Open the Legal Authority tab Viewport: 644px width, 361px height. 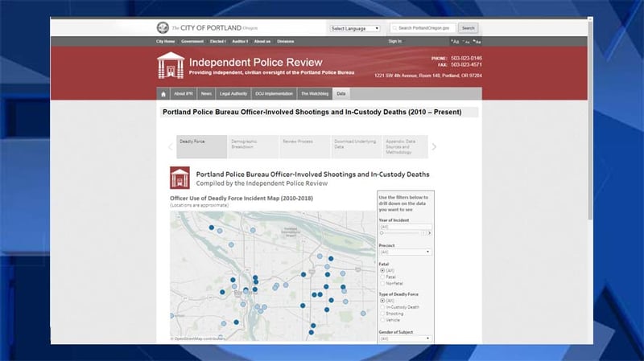[x=233, y=94]
